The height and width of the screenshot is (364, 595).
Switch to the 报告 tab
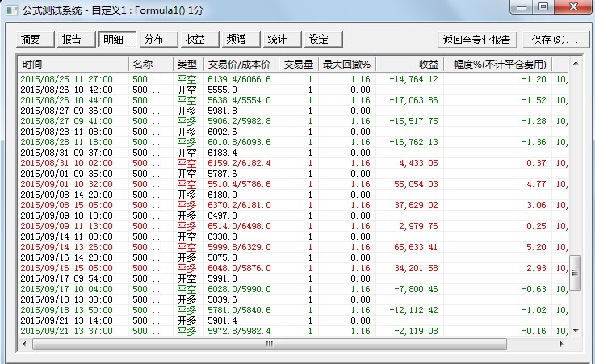(x=76, y=40)
